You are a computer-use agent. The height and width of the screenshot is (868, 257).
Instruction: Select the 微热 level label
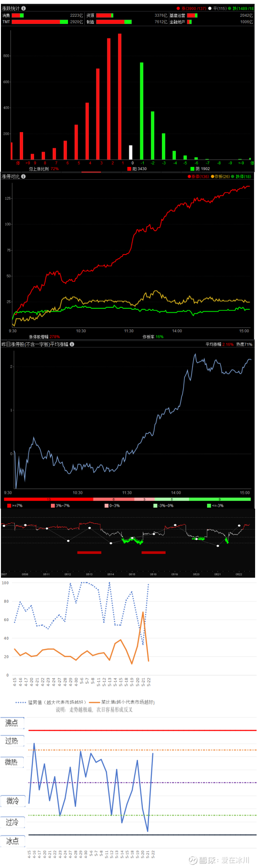click(11, 763)
